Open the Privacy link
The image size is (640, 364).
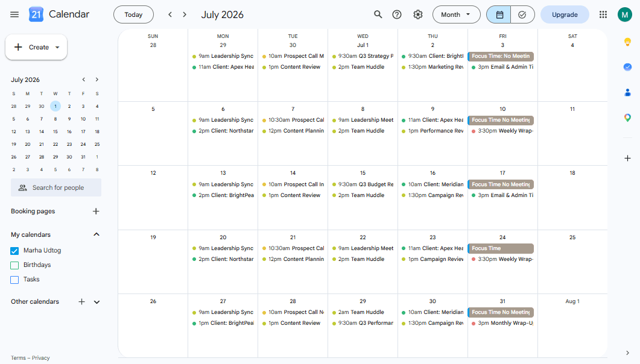pyautogui.click(x=41, y=358)
